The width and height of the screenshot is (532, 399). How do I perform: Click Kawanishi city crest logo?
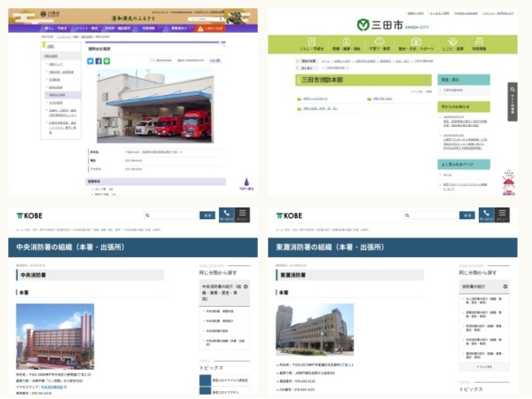click(x=43, y=14)
